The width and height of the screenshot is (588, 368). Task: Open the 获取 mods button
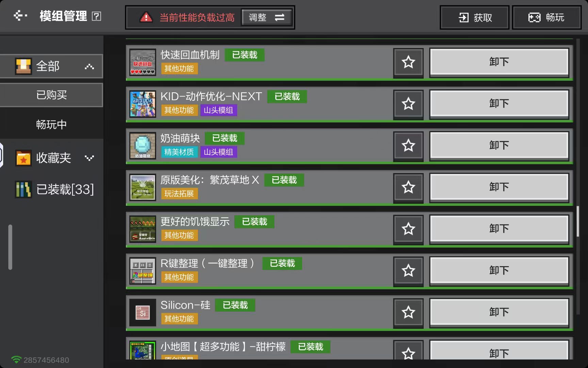click(475, 17)
